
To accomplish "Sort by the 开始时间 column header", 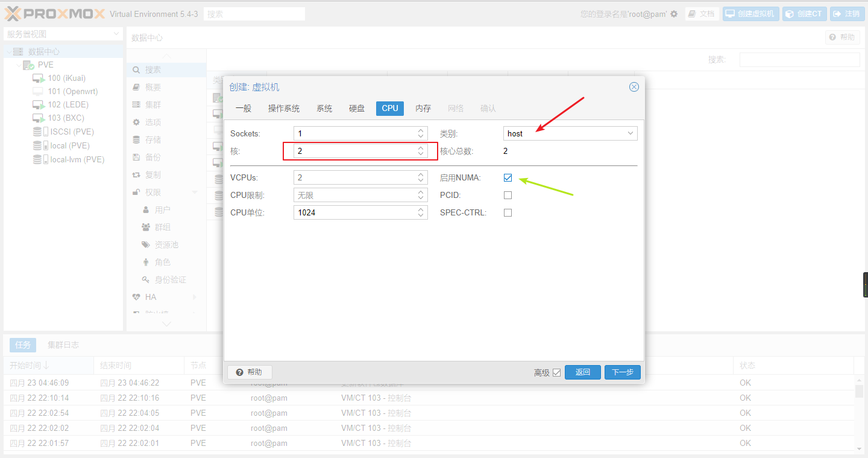I will coord(48,366).
